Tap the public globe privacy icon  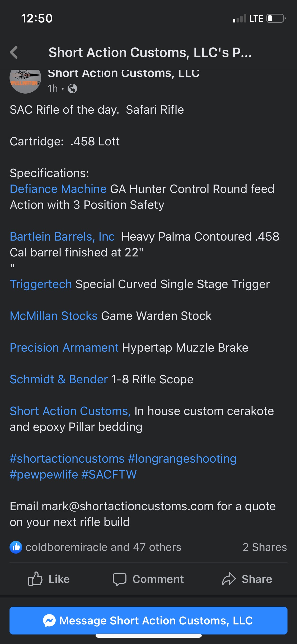[72, 89]
